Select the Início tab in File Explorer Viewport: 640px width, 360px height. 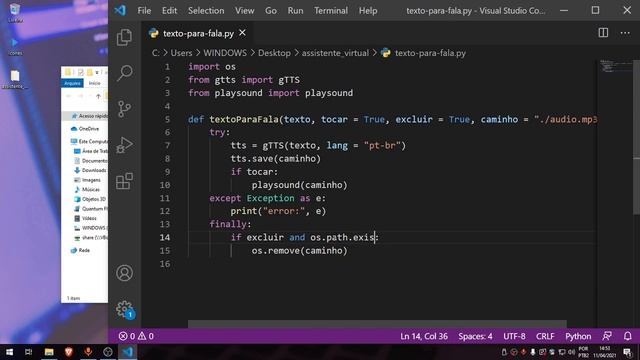pos(94,83)
